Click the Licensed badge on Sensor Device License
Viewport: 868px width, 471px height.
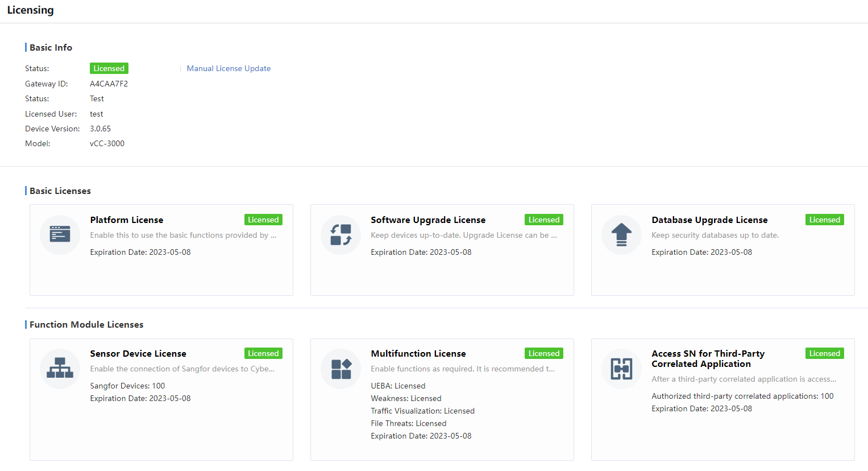click(x=263, y=353)
